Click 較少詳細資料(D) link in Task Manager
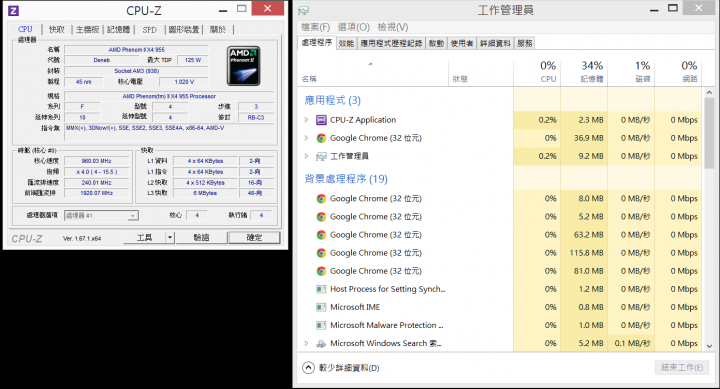The image size is (720, 389). [x=349, y=368]
